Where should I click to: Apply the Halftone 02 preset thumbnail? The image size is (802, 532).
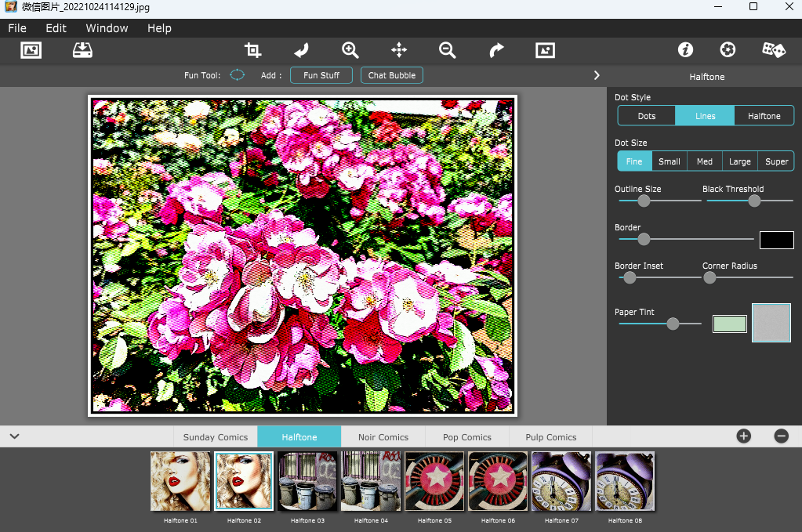click(244, 481)
